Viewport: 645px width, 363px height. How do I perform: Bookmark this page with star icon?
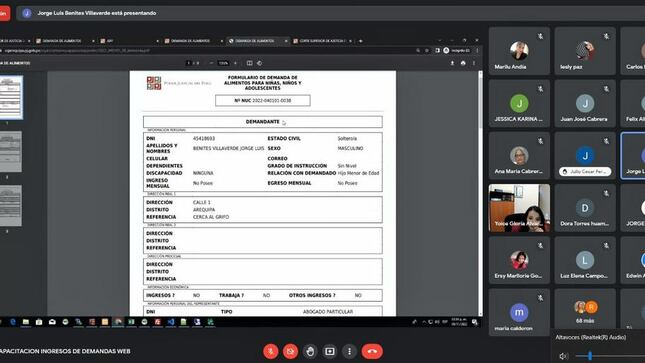427,51
